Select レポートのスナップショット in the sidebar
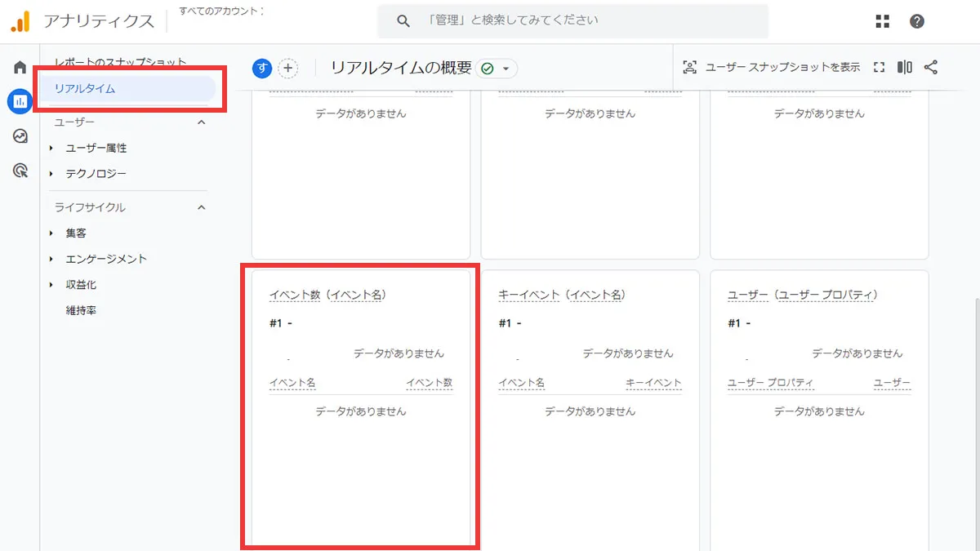The image size is (980, 551). [119, 60]
